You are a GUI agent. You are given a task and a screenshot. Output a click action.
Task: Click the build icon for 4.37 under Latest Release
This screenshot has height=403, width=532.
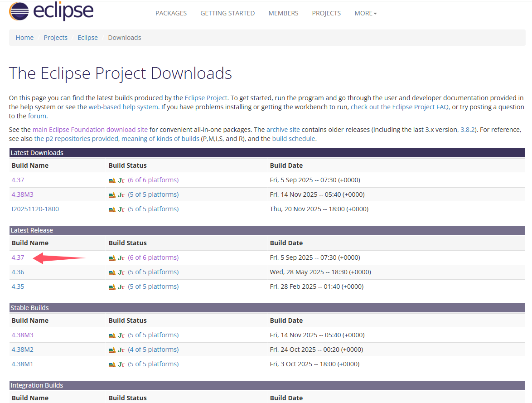[112, 258]
